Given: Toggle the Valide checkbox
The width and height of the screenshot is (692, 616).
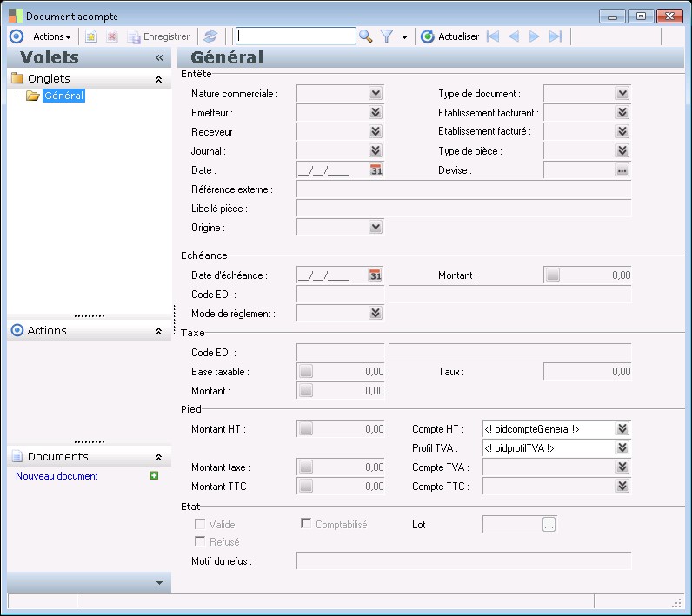Looking at the screenshot, I should pos(200,524).
